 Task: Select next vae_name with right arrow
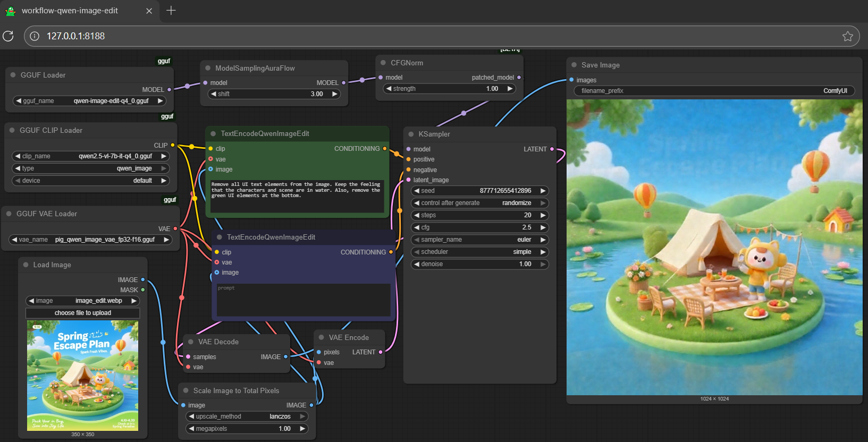click(167, 240)
